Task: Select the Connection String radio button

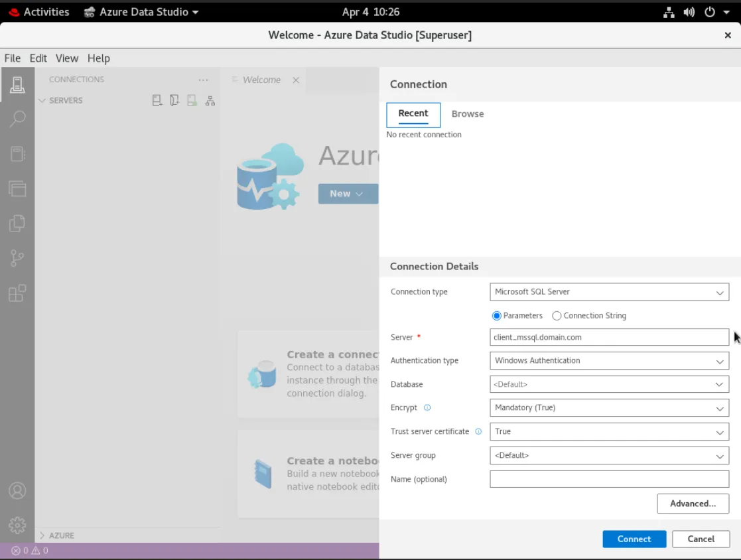Action: [557, 316]
